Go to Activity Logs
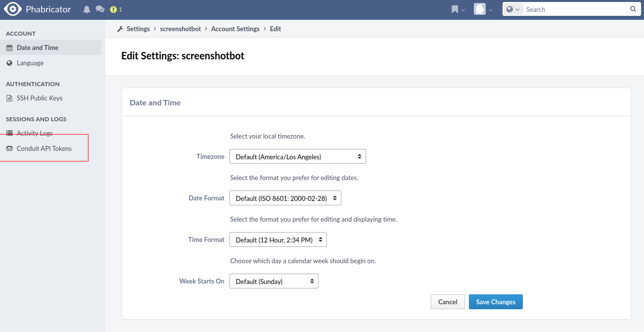Viewport: 644px width, 332px height. [x=35, y=134]
